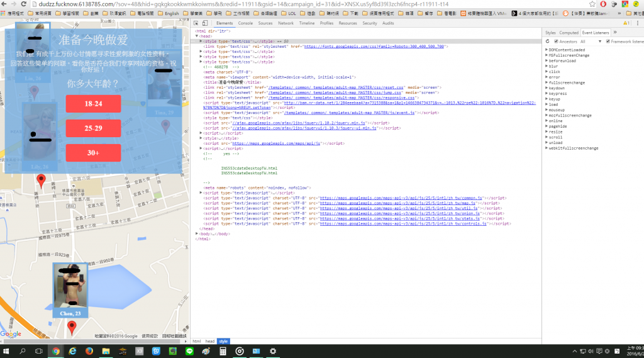Open Settings gear on the taskbar
Screen dimensions: 644x358
coord(273,351)
